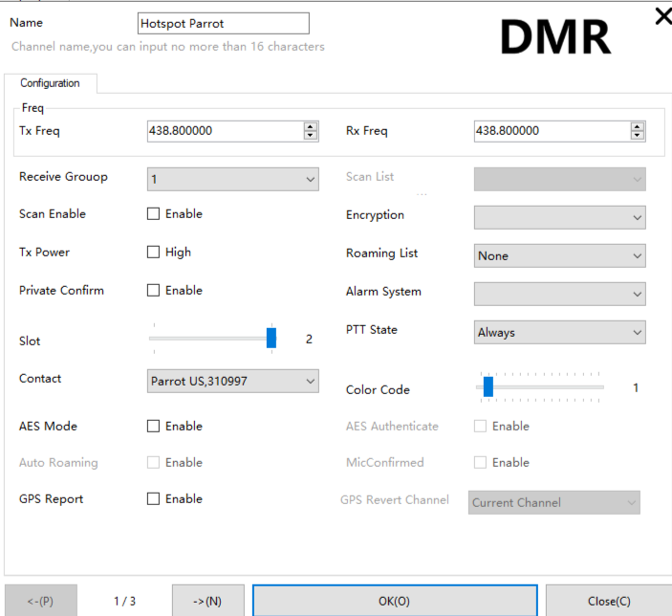Expand the Contact dropdown showing Parrot US
The width and height of the screenshot is (672, 616).
(232, 382)
